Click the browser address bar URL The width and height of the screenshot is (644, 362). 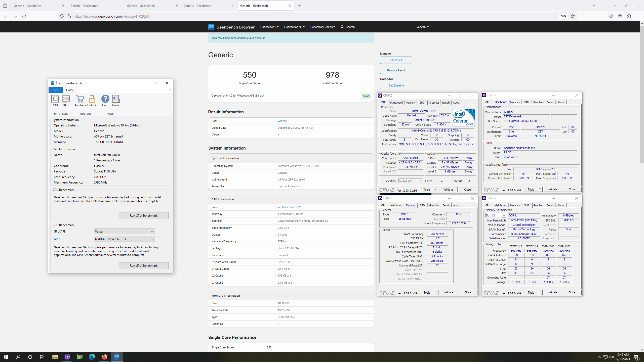tap(111, 16)
